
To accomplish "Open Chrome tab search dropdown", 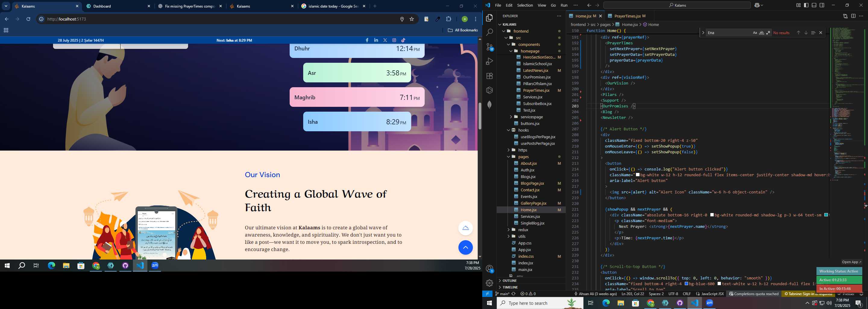I will coord(6,6).
